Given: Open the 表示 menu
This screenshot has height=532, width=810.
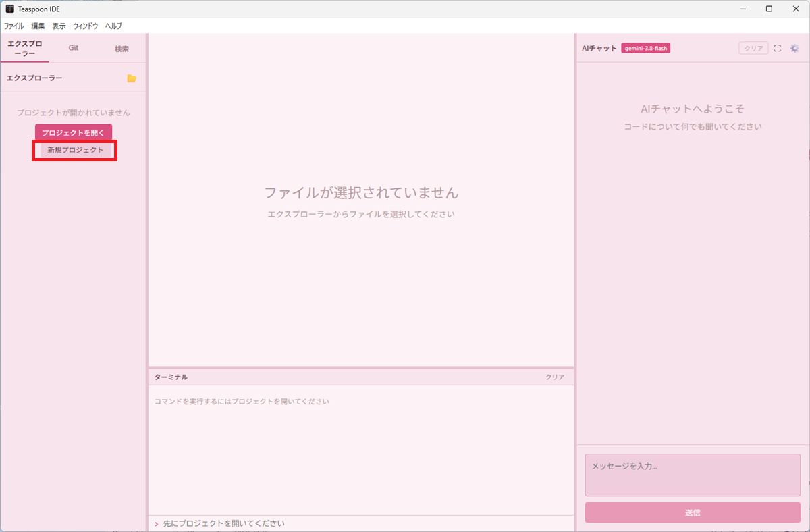Looking at the screenshot, I should pyautogui.click(x=59, y=26).
